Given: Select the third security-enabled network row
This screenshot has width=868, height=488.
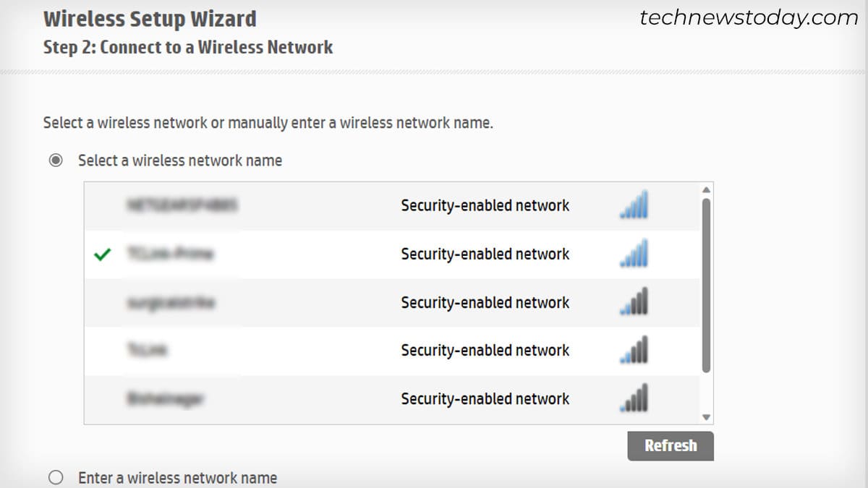Looking at the screenshot, I should (392, 303).
